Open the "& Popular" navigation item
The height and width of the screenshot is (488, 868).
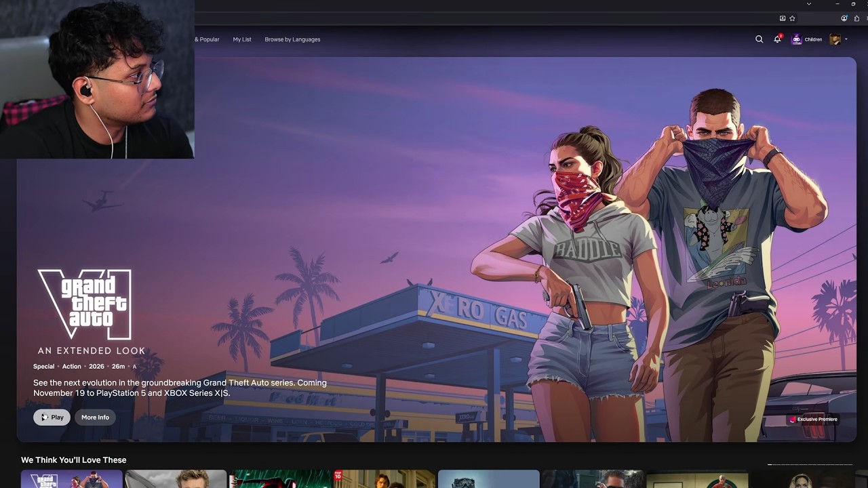207,39
